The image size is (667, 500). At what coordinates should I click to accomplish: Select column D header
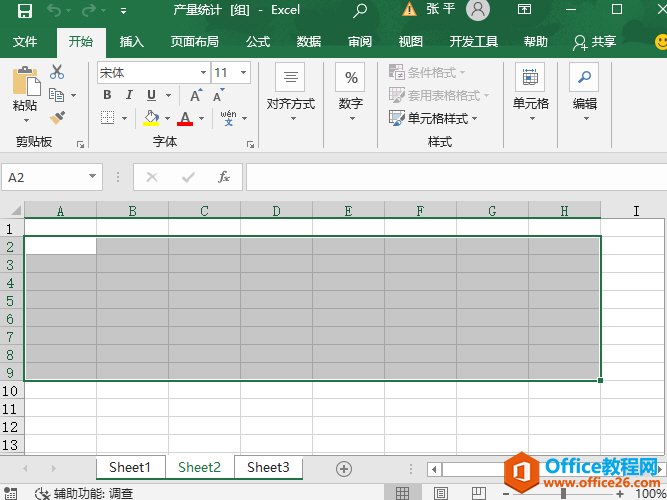[276, 211]
